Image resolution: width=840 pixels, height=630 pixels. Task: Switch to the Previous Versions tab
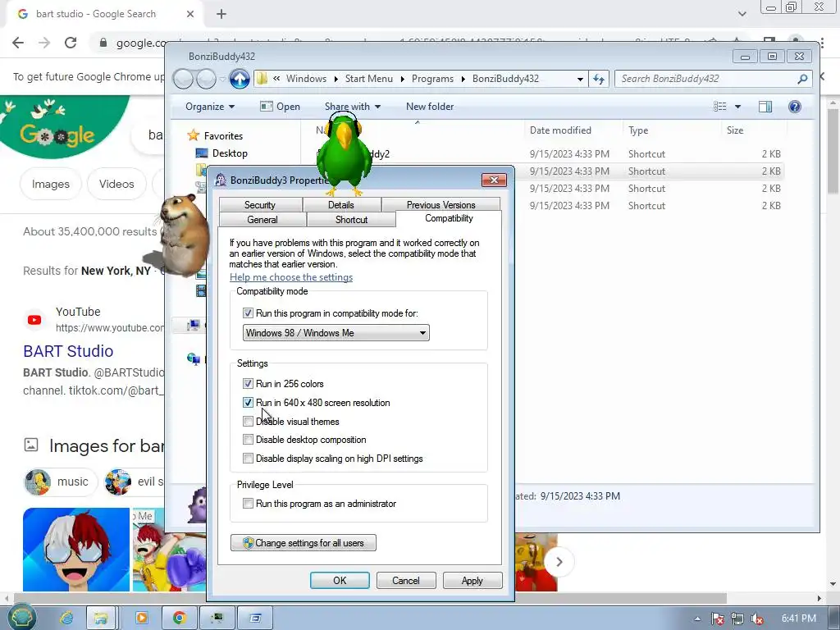pos(441,204)
